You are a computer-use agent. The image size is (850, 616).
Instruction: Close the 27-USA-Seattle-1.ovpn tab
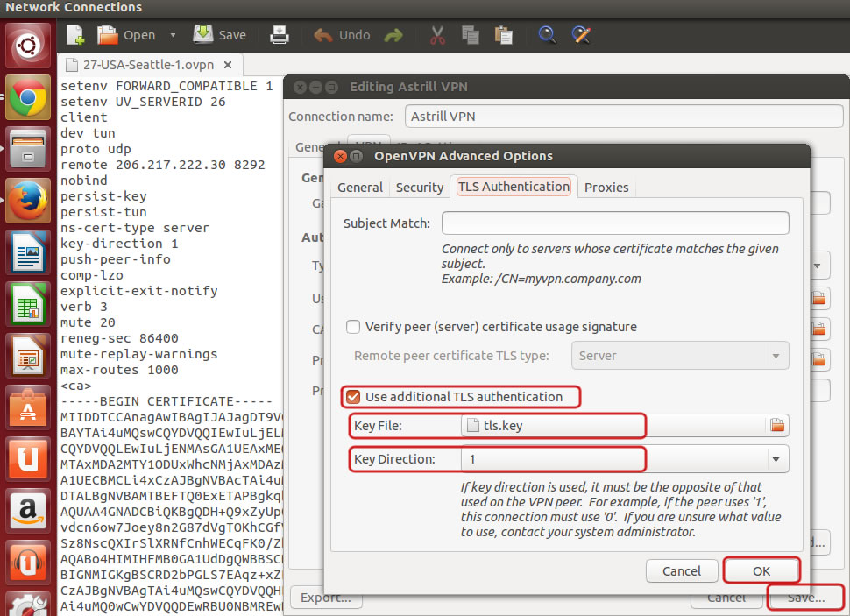[228, 65]
